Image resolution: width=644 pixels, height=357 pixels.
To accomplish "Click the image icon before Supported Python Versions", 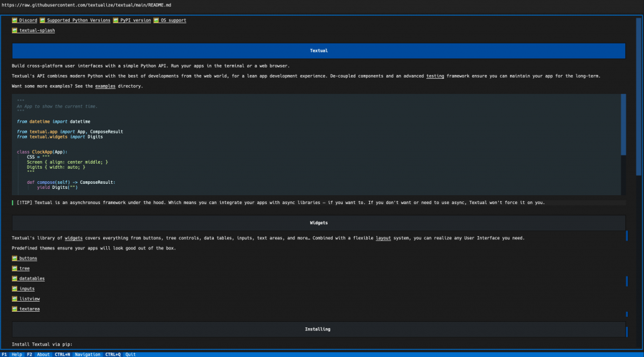I will point(42,20).
